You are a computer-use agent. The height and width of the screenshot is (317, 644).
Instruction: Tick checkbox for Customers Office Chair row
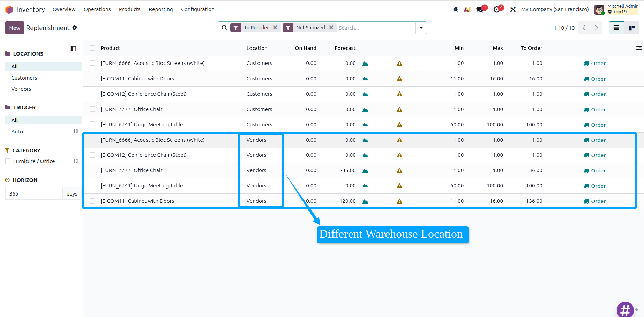[x=92, y=109]
